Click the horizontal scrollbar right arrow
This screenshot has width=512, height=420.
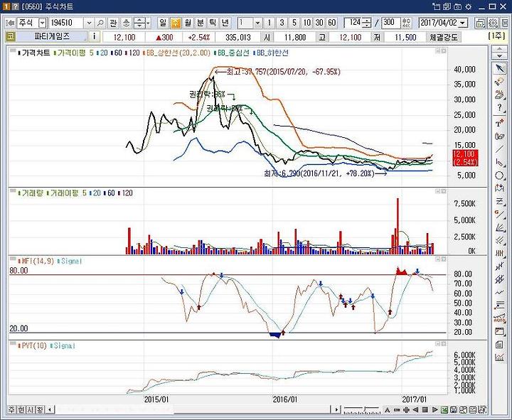336,409
